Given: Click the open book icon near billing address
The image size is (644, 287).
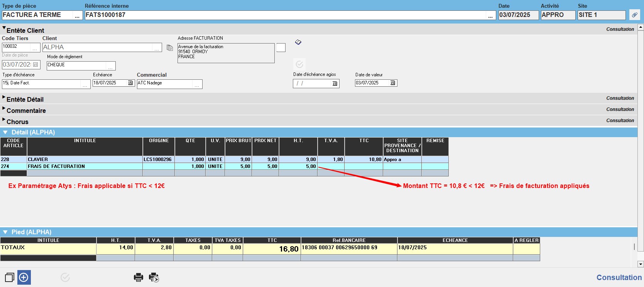Looking at the screenshot, I should pos(298,42).
